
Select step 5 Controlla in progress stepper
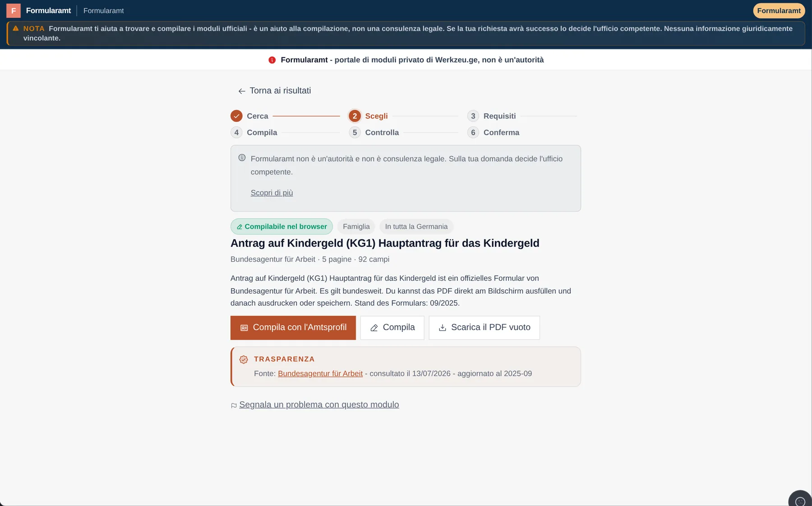(374, 133)
